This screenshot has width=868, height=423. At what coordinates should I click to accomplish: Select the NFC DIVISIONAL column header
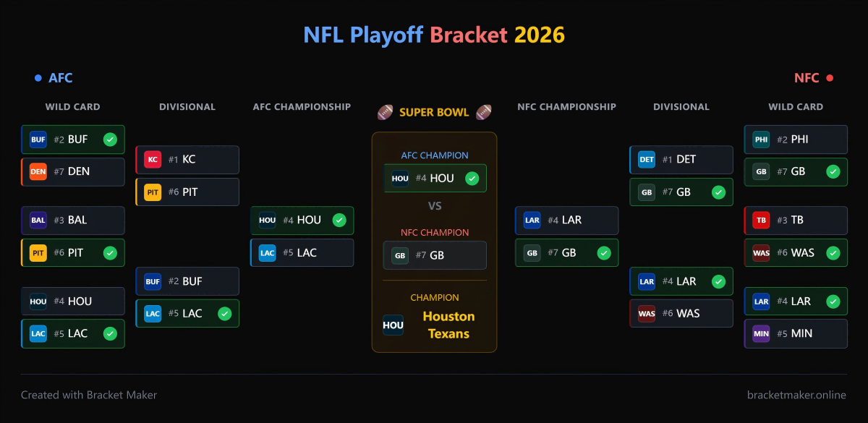[681, 106]
